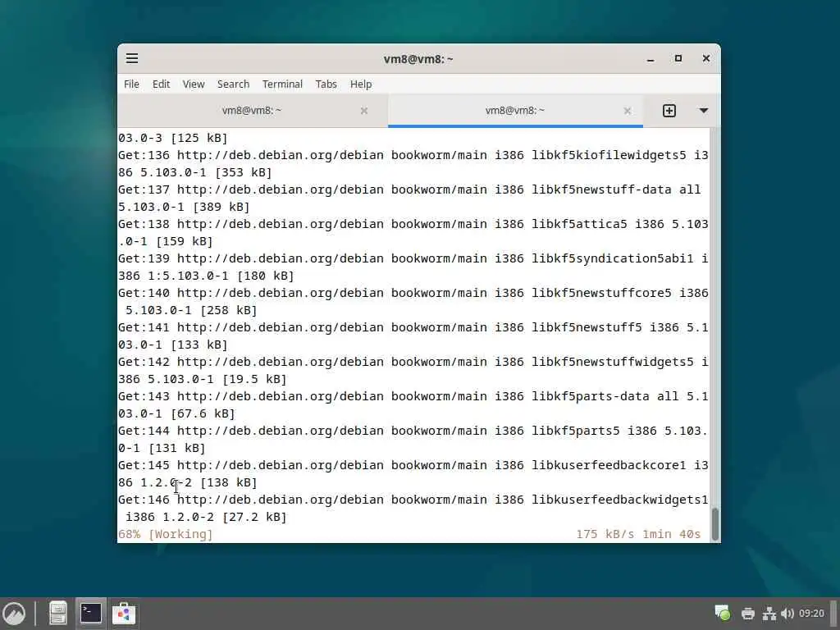This screenshot has width=840, height=630.
Task: Click the libkf5newstuff-data package name
Action: tap(601, 189)
